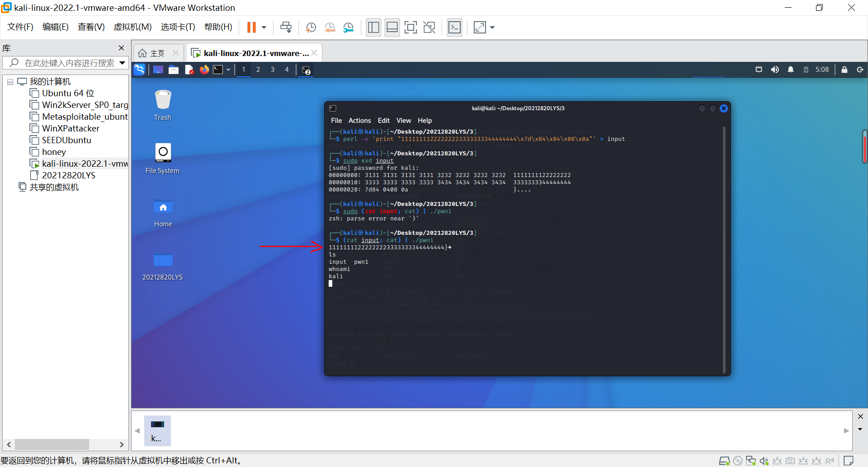This screenshot has width=868, height=467.
Task: Pause the virtual machine
Action: point(251,28)
